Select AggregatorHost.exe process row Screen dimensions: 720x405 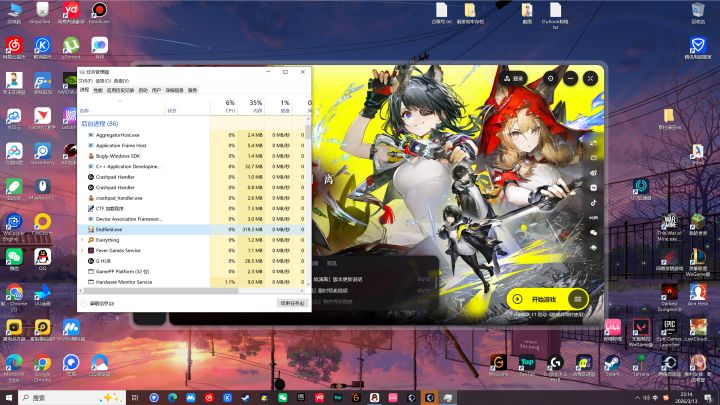pos(192,135)
